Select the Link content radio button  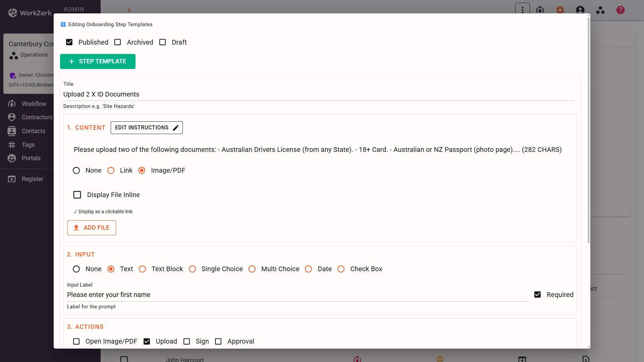click(111, 171)
